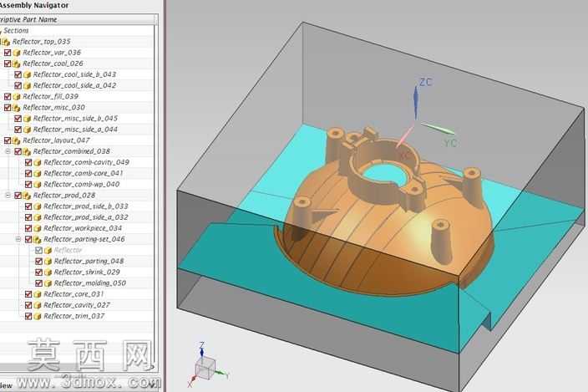Uncheck Reflector_var_036 visibility checkbox
Viewport: 588px width, 392px height.
click(8, 53)
